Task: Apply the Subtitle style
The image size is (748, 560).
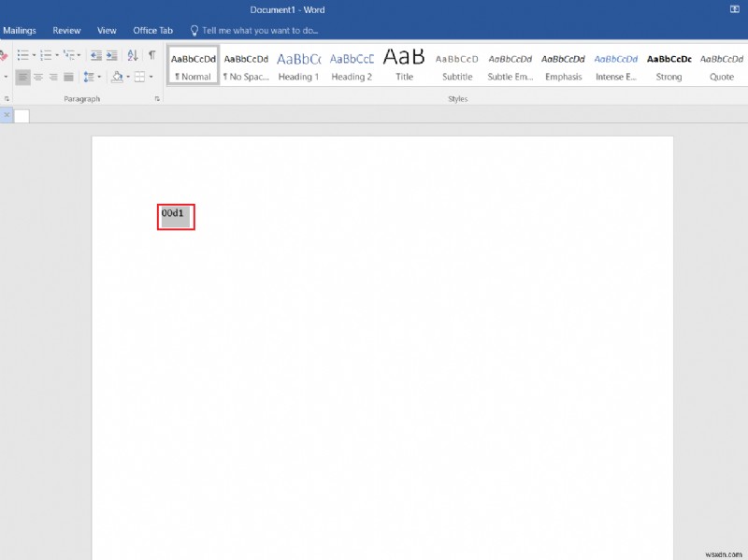Action: (457, 65)
